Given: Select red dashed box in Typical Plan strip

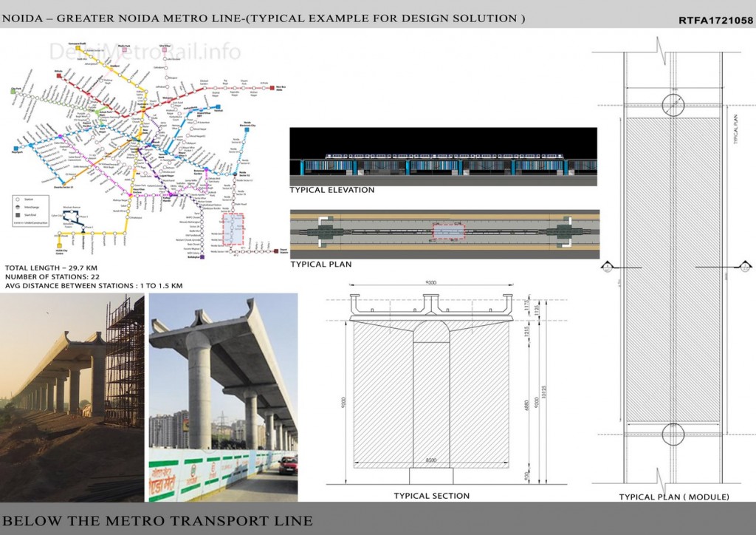Looking at the screenshot, I should pos(448,232).
